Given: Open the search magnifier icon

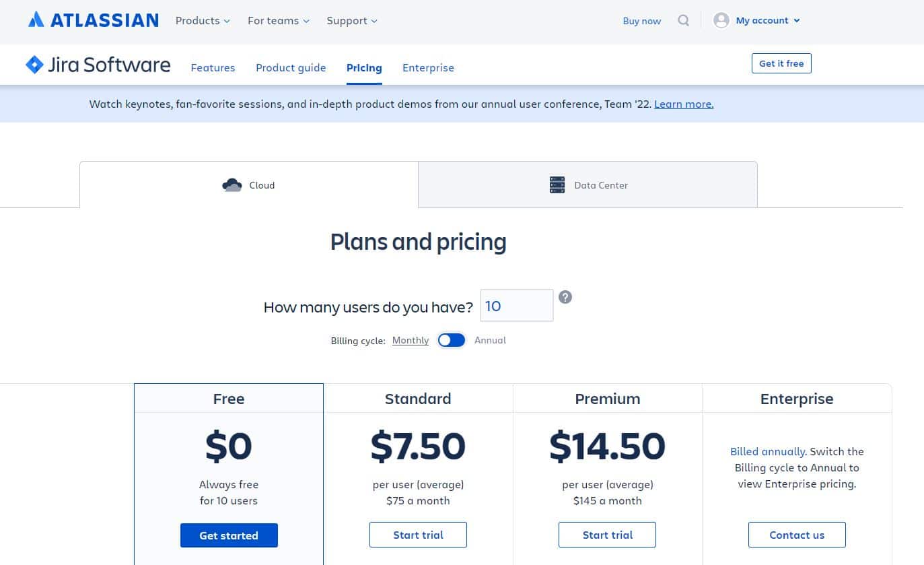Looking at the screenshot, I should pyautogui.click(x=683, y=21).
